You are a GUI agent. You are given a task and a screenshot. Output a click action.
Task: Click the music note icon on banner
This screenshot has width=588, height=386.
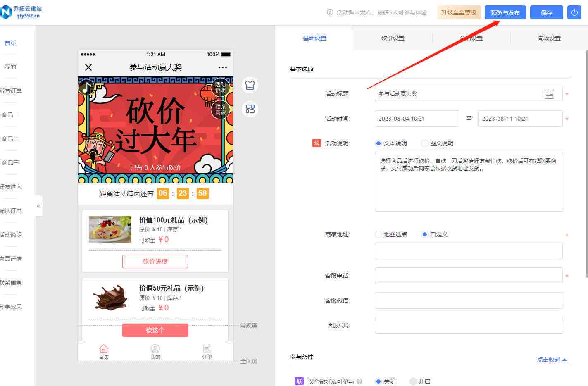86,87
